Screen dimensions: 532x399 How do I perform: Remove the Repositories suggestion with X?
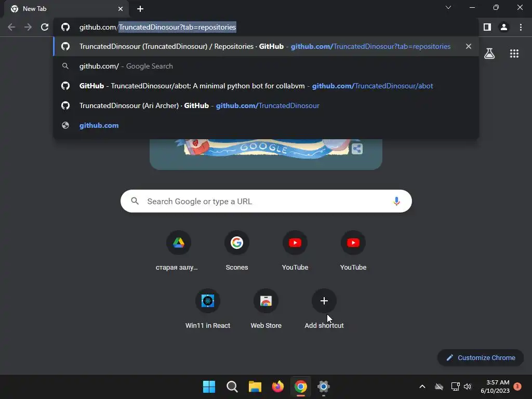[x=469, y=46]
